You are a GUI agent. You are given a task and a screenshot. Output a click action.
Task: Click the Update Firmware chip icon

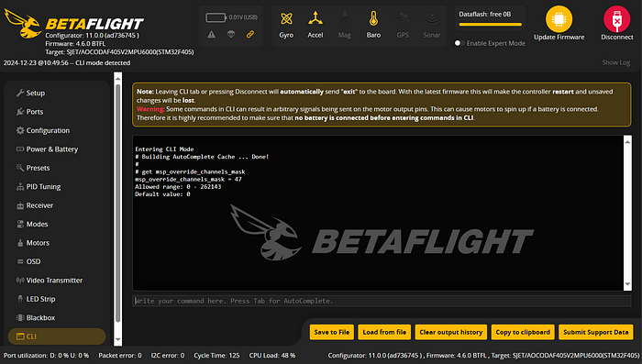[x=559, y=19]
